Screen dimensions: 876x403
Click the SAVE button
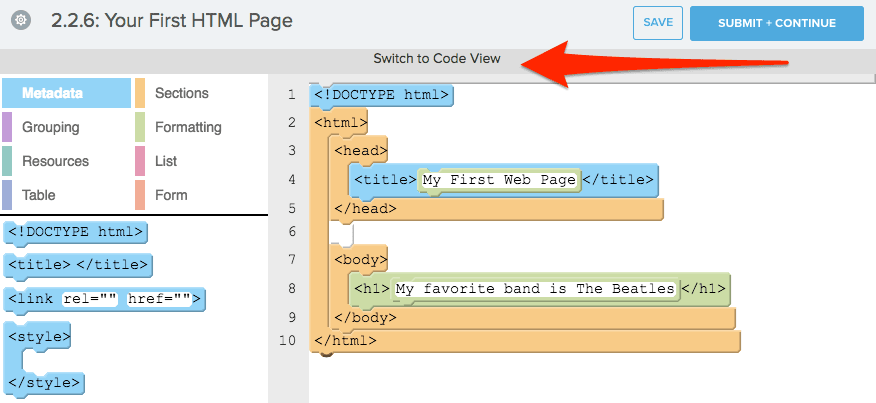tap(658, 23)
